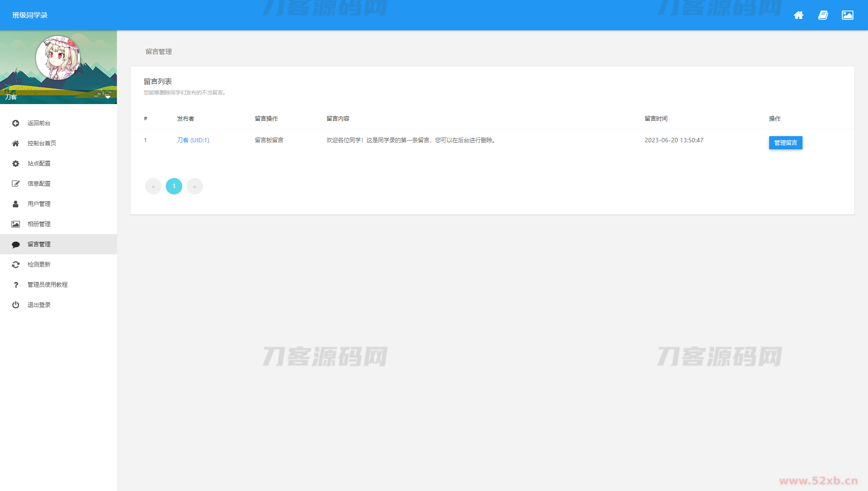
Task: Click the edit icon for 信息配置
Action: click(x=16, y=184)
